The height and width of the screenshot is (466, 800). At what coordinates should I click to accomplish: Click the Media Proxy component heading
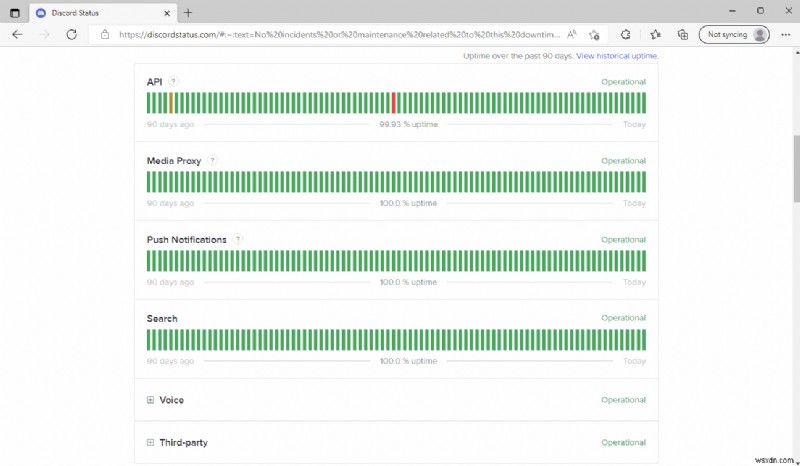pyautogui.click(x=174, y=161)
